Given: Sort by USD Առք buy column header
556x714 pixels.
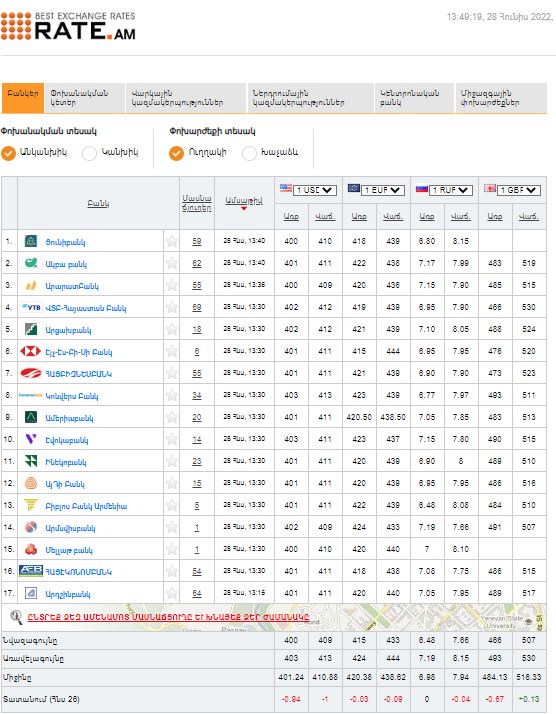Looking at the screenshot, I should pos(291,217).
